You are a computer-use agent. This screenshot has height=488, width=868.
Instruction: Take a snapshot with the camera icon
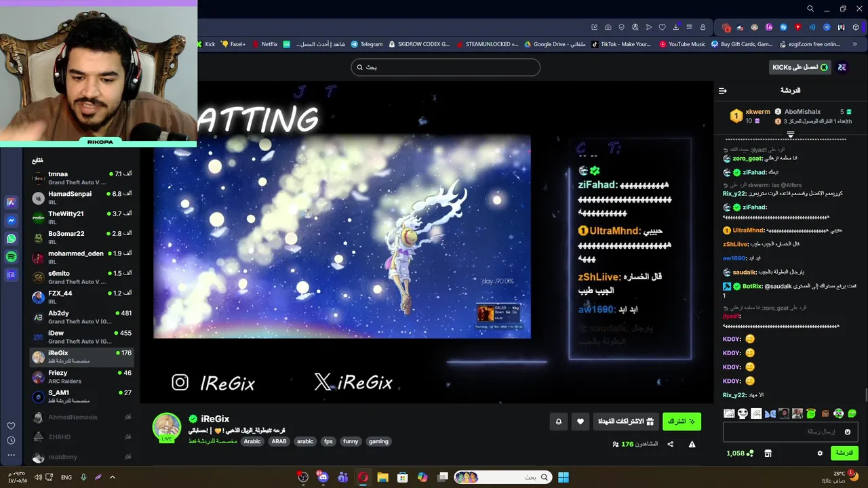click(608, 27)
